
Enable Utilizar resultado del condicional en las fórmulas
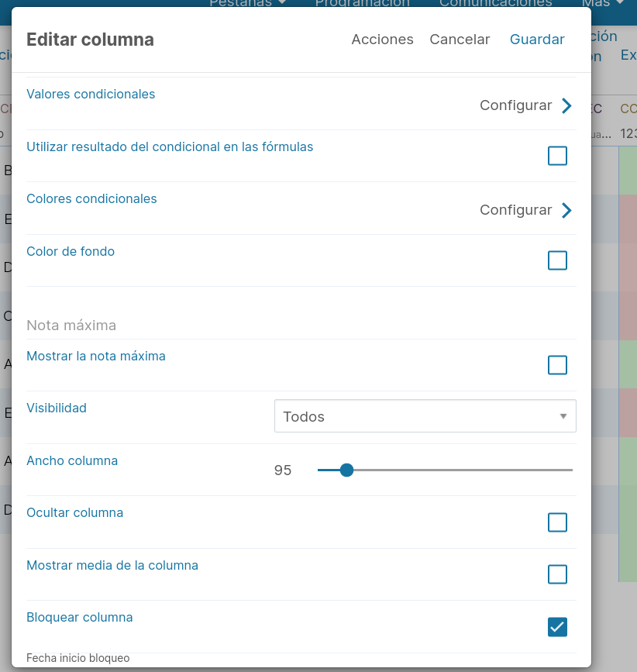(x=557, y=156)
